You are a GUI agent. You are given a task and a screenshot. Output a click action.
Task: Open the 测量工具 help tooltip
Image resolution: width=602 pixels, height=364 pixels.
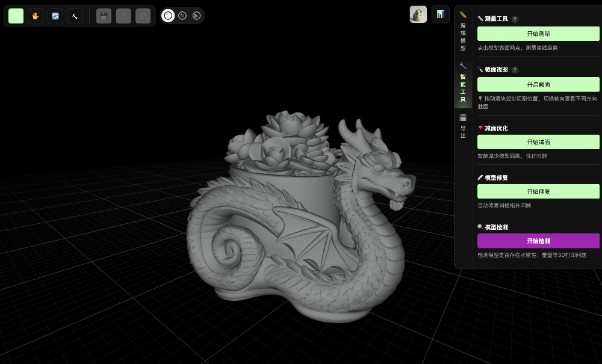pyautogui.click(x=515, y=19)
